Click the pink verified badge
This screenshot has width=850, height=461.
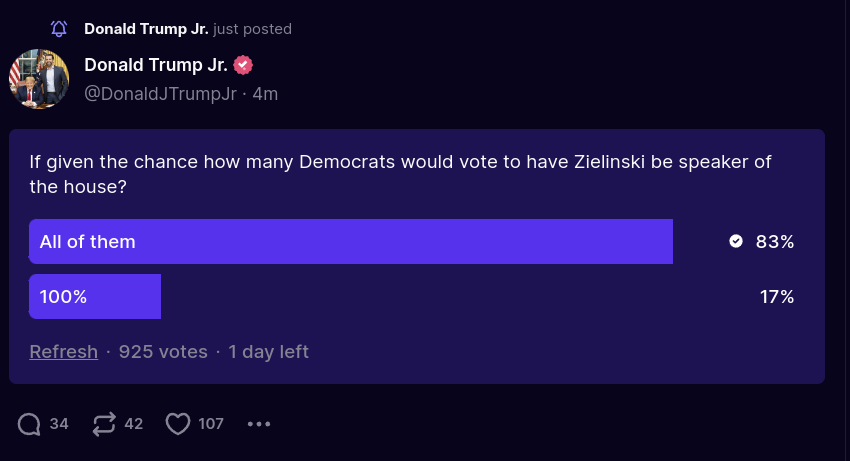243,65
